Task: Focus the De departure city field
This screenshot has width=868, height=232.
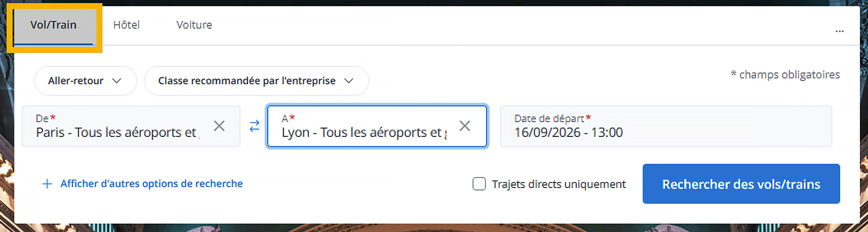Action: point(131,126)
